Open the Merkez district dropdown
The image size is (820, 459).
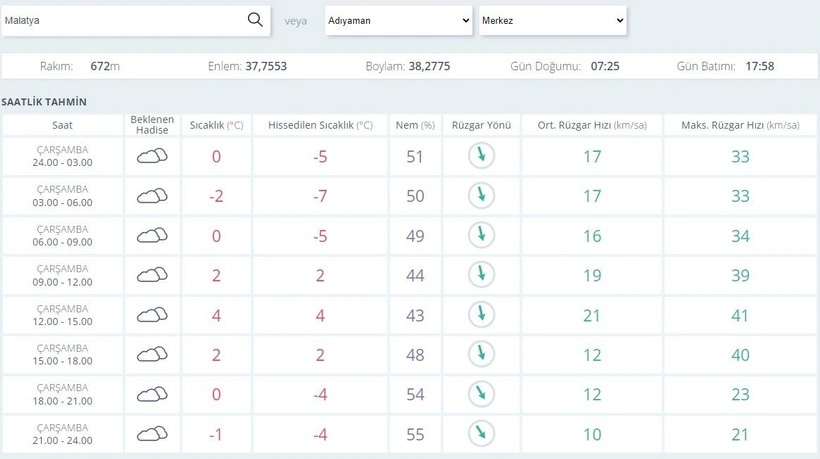pyautogui.click(x=552, y=20)
